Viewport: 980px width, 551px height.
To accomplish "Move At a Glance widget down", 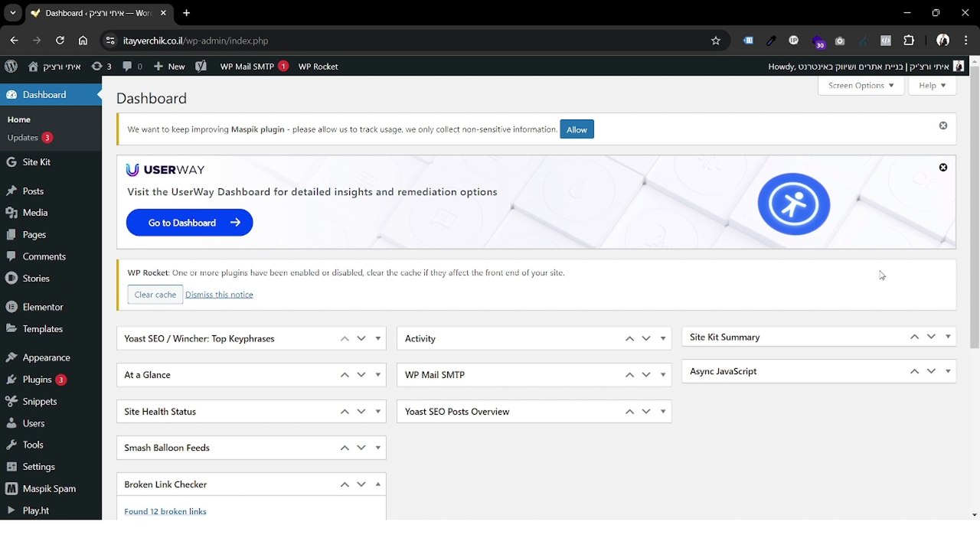I will [361, 375].
